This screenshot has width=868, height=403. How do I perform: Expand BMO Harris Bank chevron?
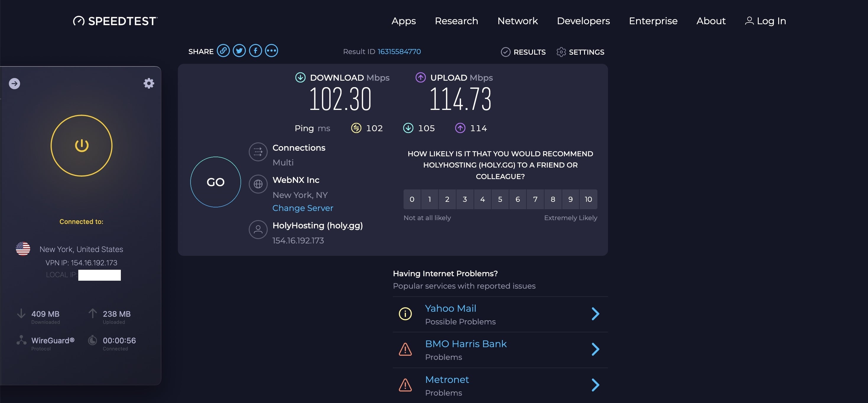tap(595, 349)
